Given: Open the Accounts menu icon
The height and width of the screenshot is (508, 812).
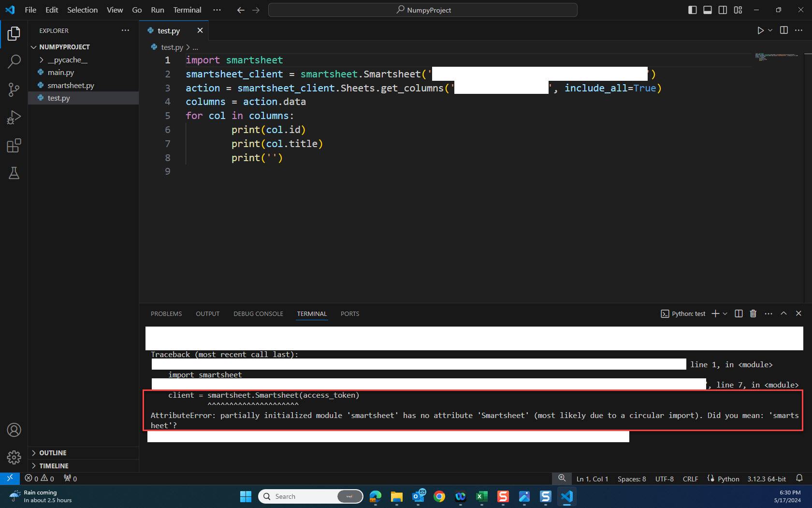Looking at the screenshot, I should pyautogui.click(x=14, y=430).
